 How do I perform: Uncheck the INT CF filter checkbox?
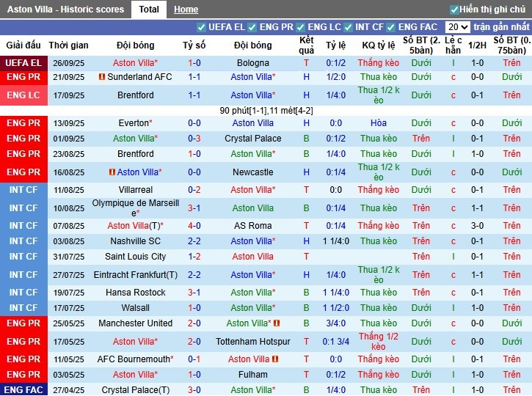point(349,27)
